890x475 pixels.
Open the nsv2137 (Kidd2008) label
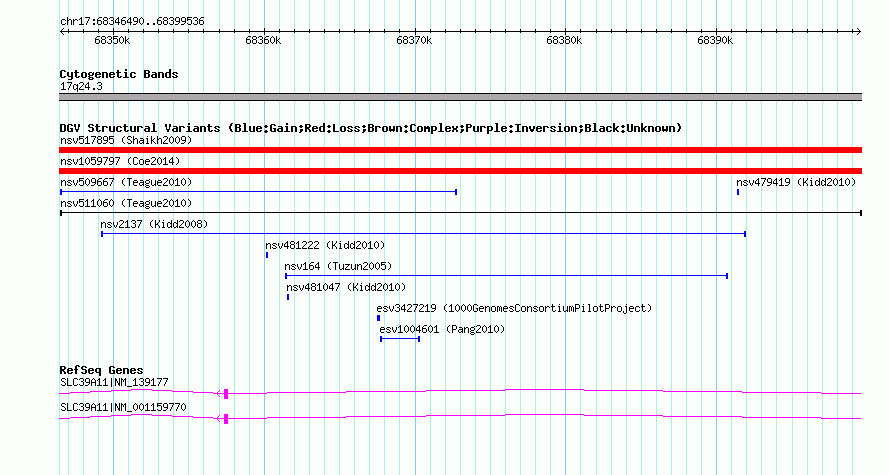pyautogui.click(x=154, y=224)
